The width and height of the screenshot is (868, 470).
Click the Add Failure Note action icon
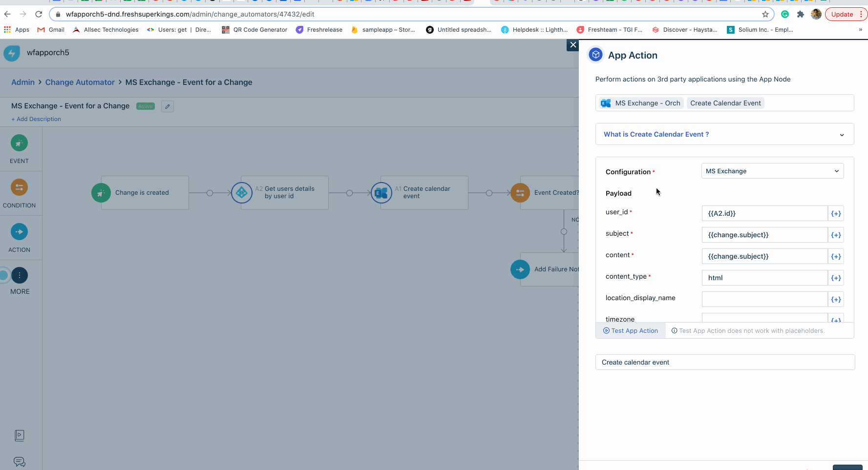point(520,269)
